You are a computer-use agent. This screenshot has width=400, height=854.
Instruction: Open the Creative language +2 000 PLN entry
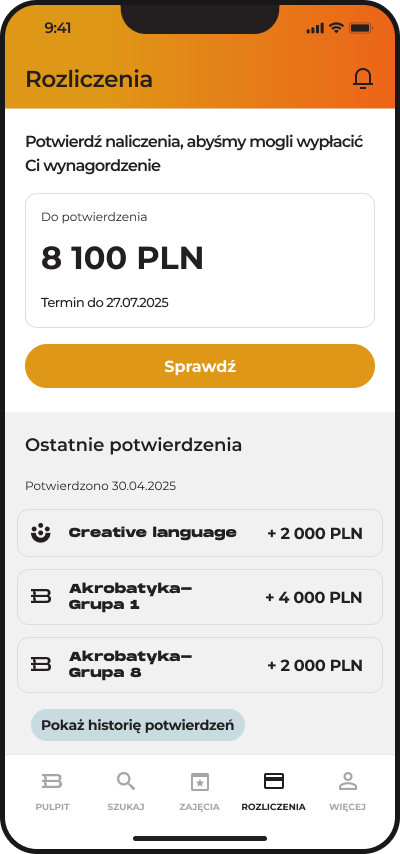(x=200, y=533)
